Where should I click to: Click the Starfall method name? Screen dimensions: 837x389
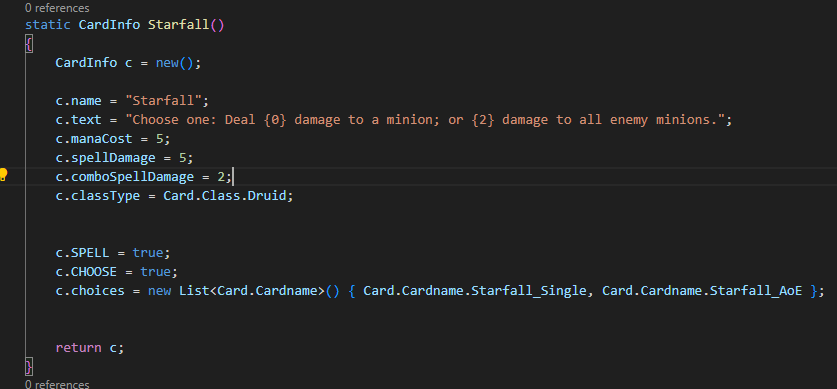coord(178,25)
